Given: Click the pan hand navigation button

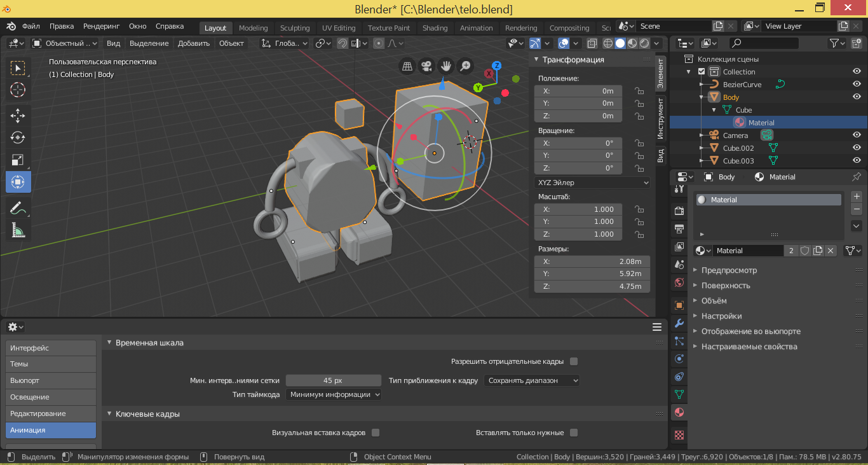Looking at the screenshot, I should point(447,66).
